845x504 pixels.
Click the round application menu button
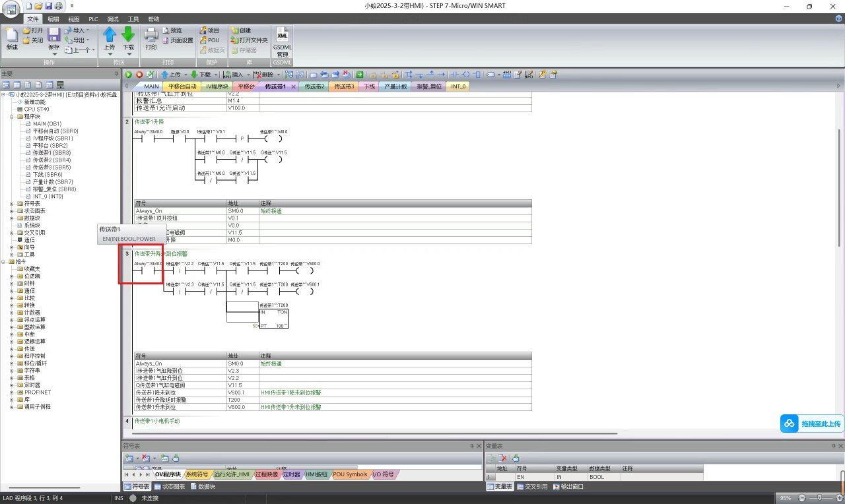[x=12, y=9]
